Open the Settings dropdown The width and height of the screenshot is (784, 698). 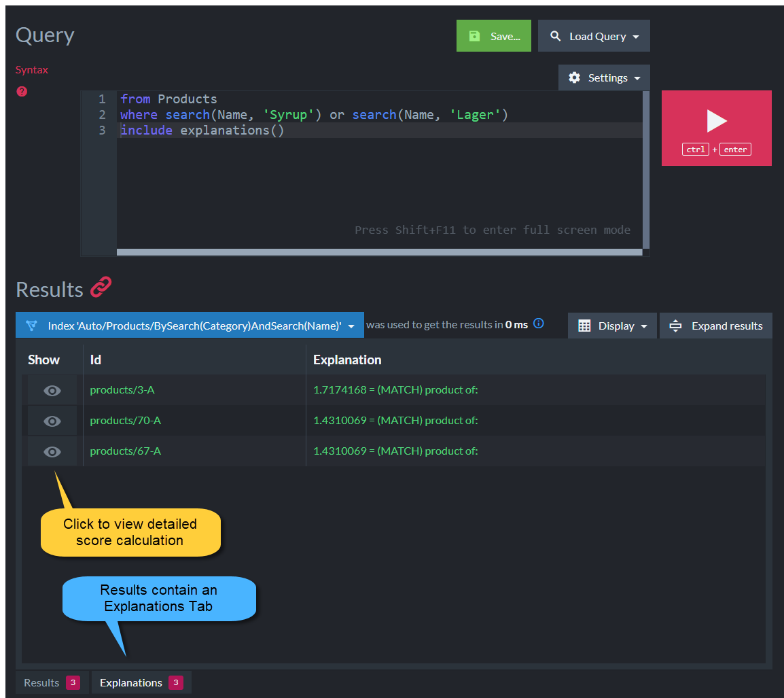point(603,77)
